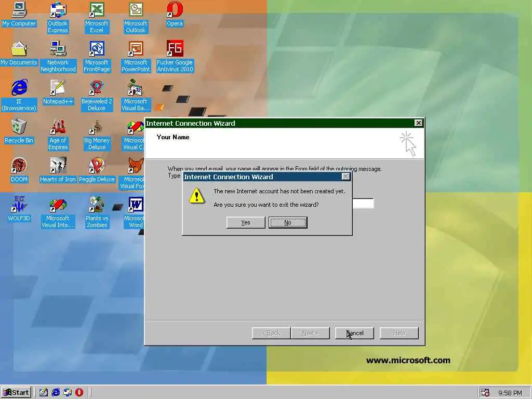Open Microsoft Excel shortcut
This screenshot has height=399, width=532.
click(97, 17)
